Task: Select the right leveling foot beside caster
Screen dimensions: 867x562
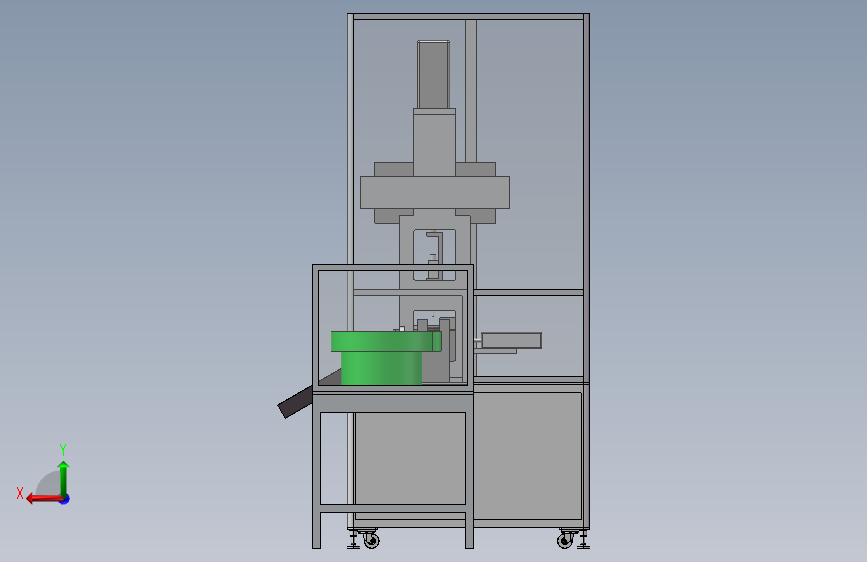Action: (584, 539)
